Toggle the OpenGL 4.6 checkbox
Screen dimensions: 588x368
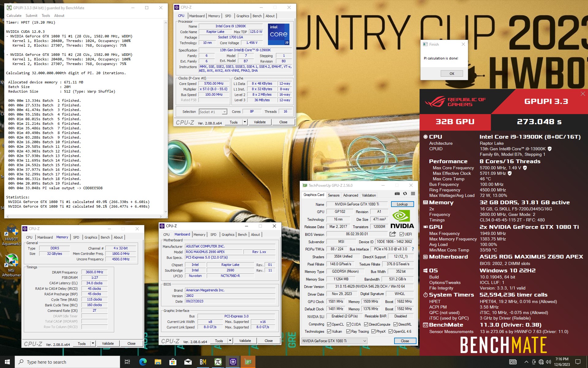click(390, 332)
